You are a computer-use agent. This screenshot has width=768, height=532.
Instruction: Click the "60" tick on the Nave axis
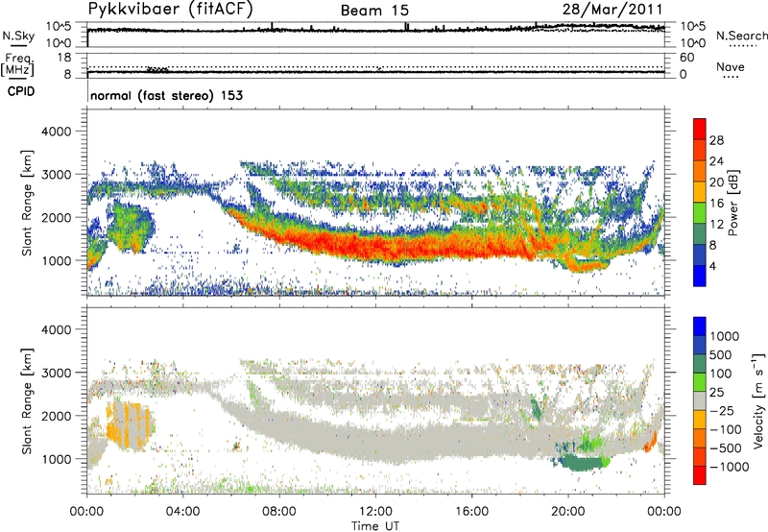(687, 58)
